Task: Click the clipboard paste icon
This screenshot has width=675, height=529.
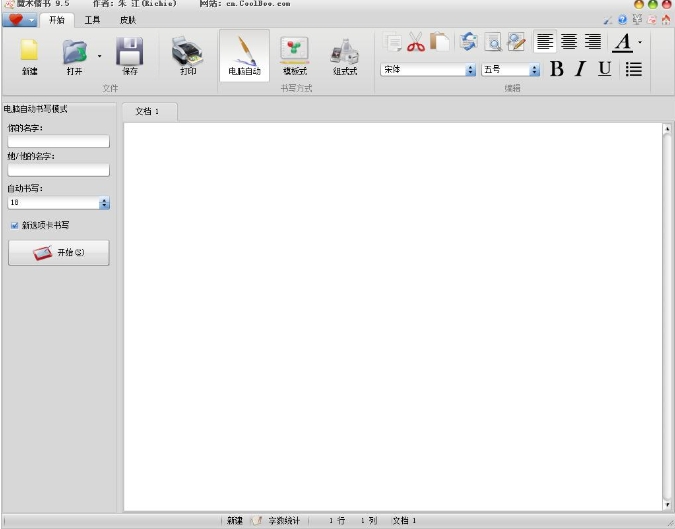Action: point(440,42)
